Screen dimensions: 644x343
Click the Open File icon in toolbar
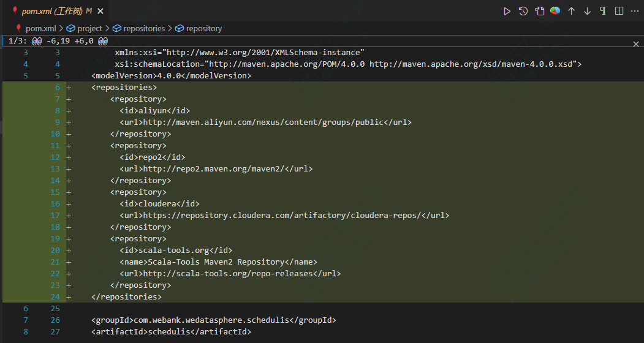539,11
